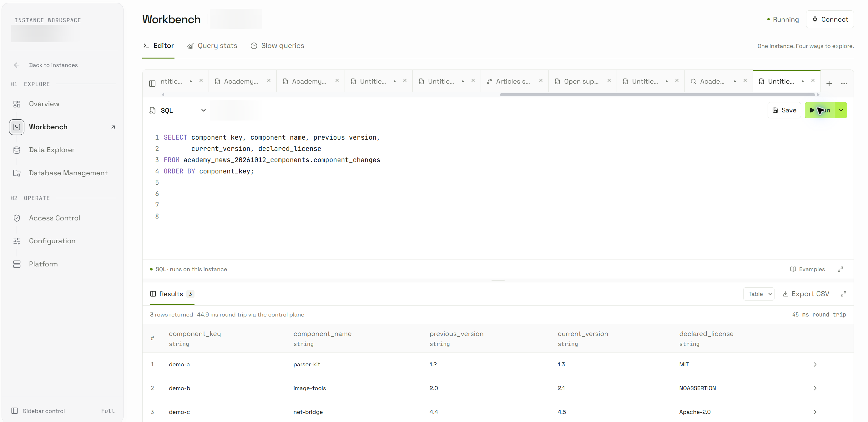The image size is (868, 422).
Task: Open the Run options dropdown arrow
Action: (x=841, y=110)
